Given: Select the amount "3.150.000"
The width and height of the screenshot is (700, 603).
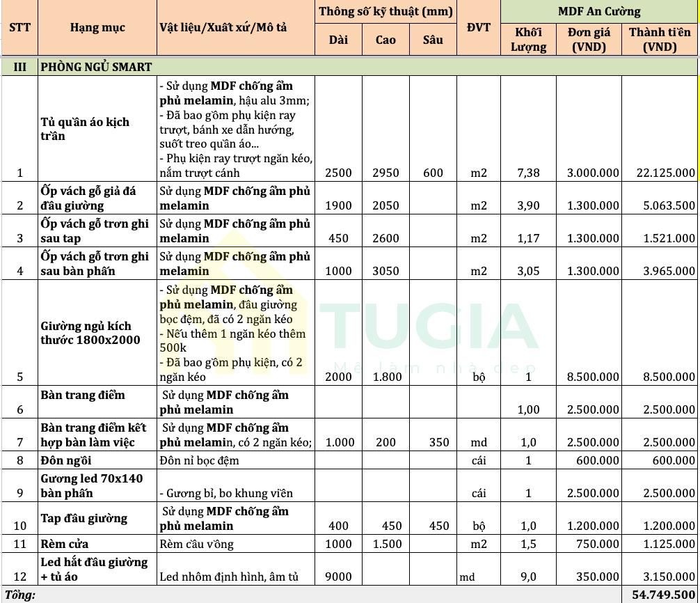Looking at the screenshot, I should [669, 577].
